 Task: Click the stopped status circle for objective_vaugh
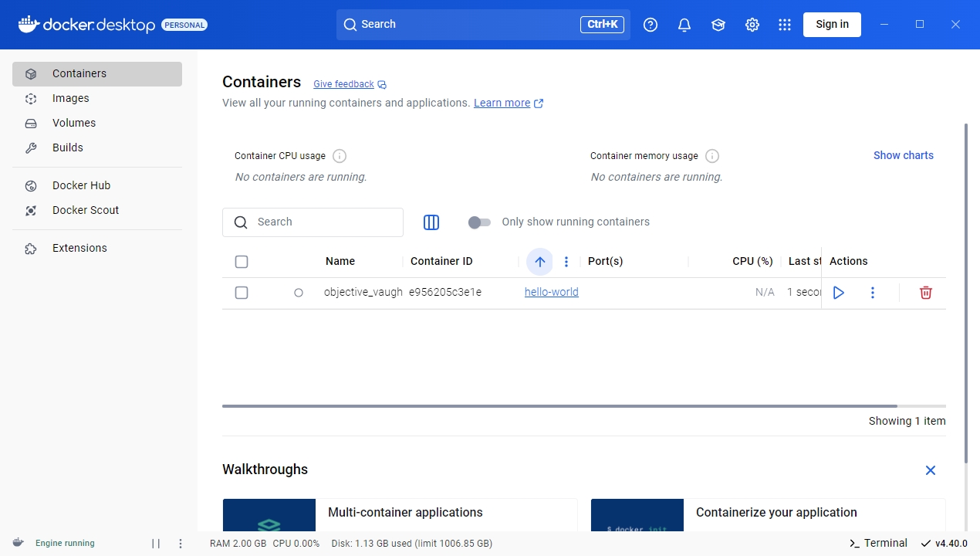pyautogui.click(x=299, y=293)
